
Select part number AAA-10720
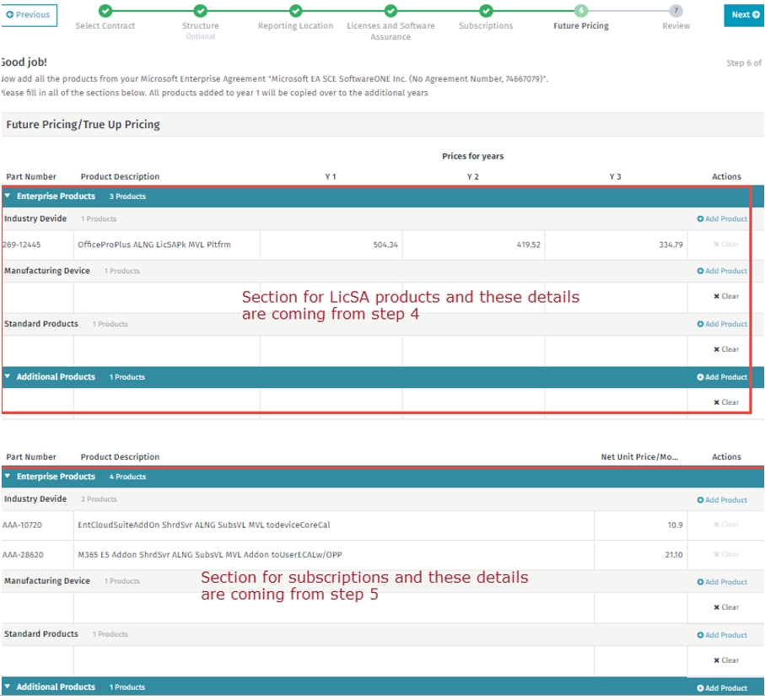point(22,525)
